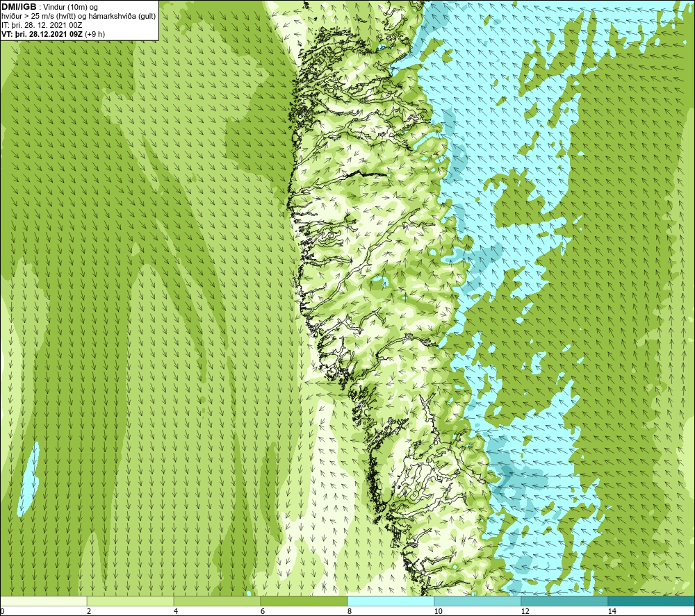Click the pale cyan 8–10 legend segment

[x=391, y=601]
